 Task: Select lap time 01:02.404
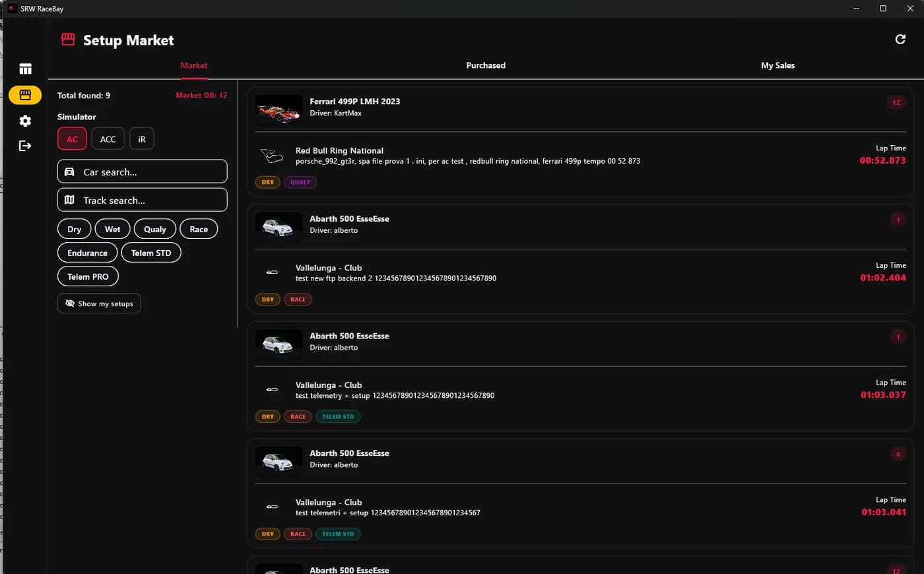pyautogui.click(x=883, y=278)
